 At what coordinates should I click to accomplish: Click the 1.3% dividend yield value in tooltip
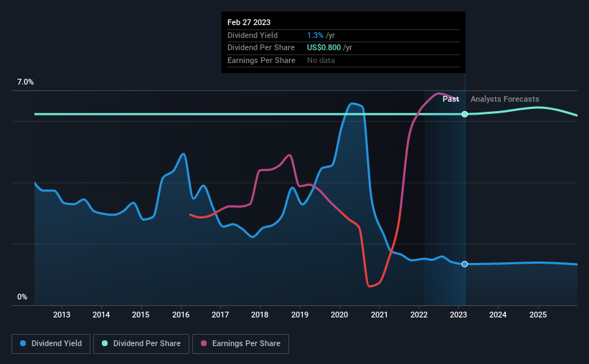pos(315,35)
